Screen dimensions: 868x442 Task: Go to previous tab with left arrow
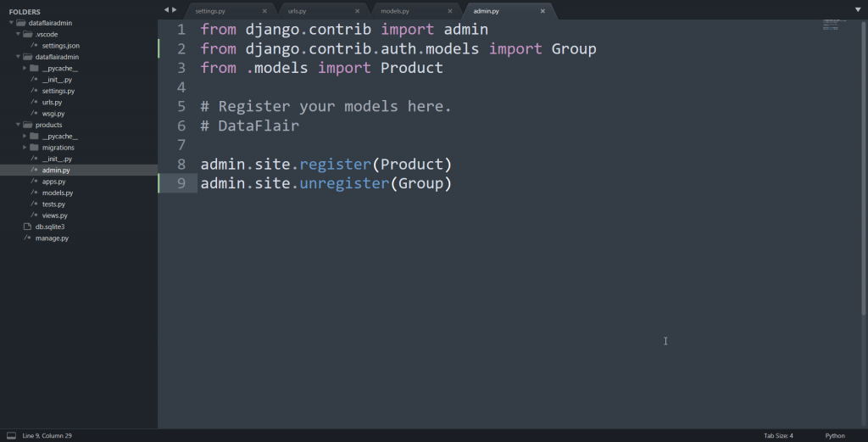[x=166, y=9]
